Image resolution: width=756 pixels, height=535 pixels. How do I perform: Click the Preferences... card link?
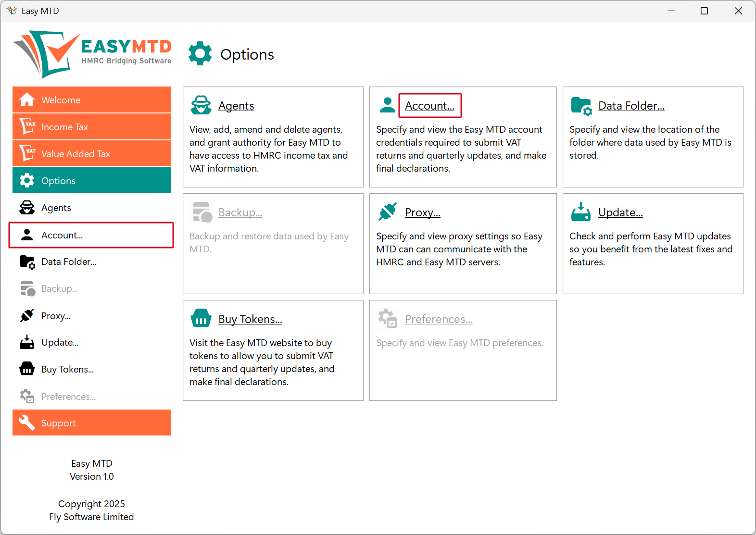pos(439,319)
